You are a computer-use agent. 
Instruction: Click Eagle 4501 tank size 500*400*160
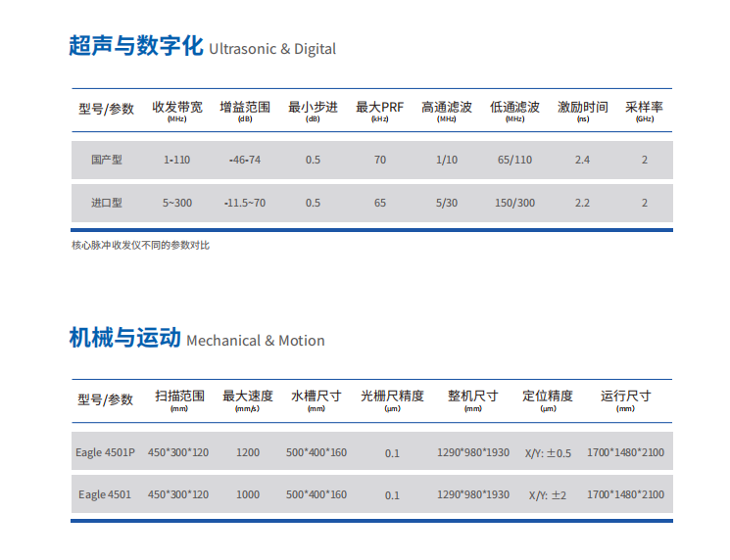316,494
